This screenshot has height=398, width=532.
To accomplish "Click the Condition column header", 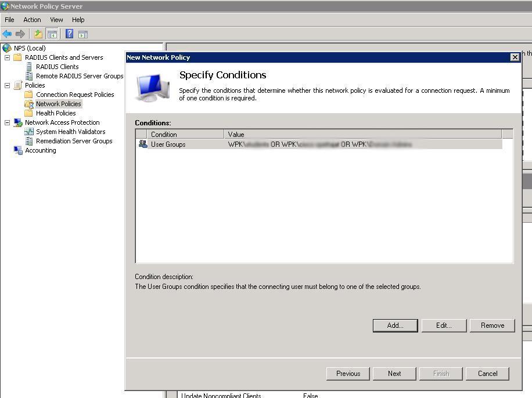I will 185,134.
